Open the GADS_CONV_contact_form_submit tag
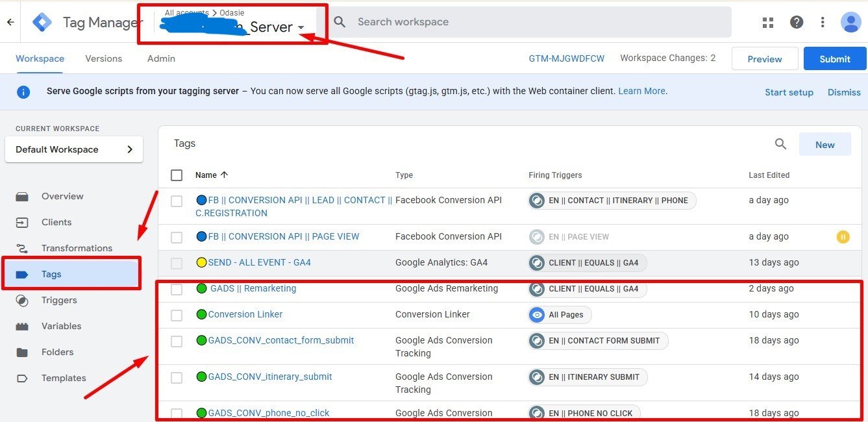This screenshot has width=868, height=422. point(281,340)
